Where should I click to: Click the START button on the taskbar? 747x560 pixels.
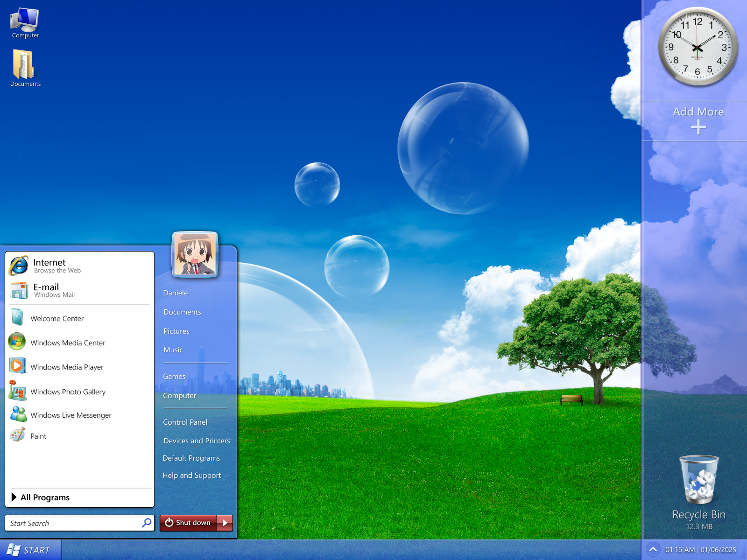point(30,550)
